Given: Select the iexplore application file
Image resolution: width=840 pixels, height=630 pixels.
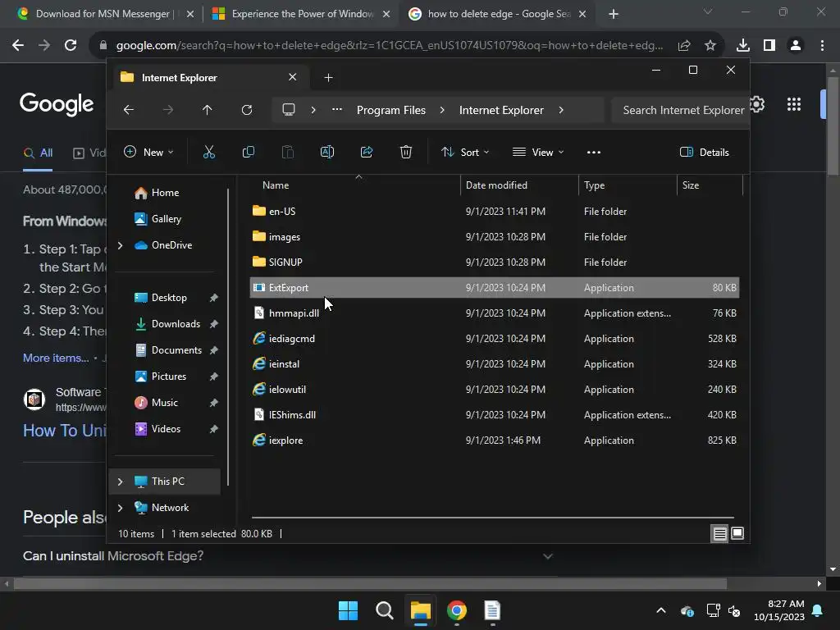Looking at the screenshot, I should (495, 441).
